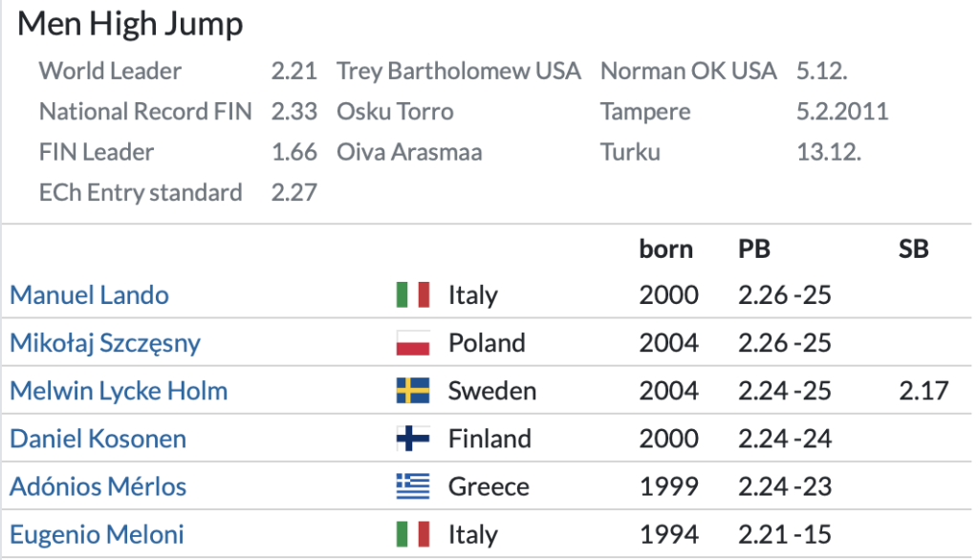Open Eugenio Meloni's profile link

click(97, 534)
